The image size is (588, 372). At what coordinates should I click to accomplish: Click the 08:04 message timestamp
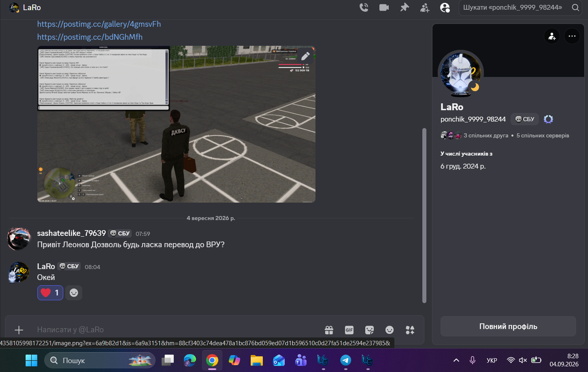click(x=92, y=267)
